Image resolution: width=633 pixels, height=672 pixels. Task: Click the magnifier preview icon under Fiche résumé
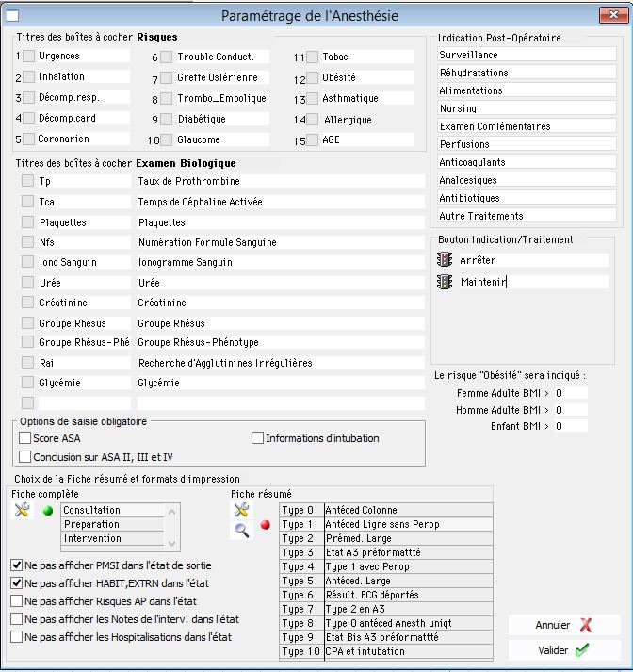[241, 531]
